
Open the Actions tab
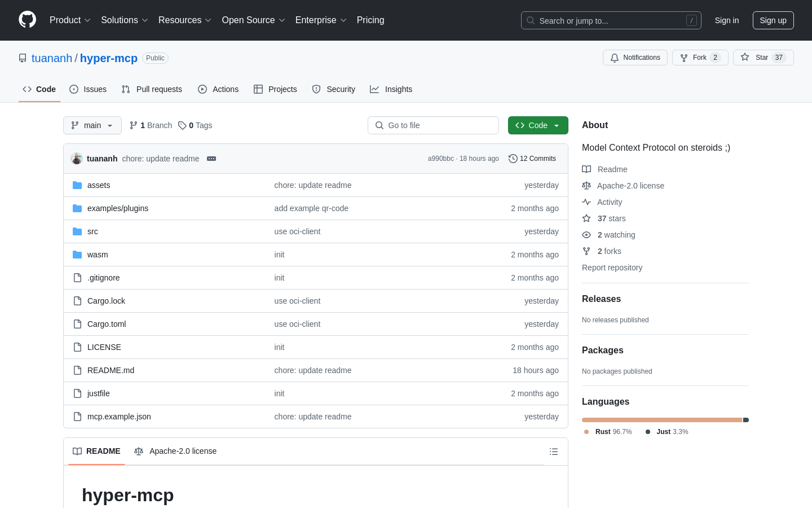point(218,89)
